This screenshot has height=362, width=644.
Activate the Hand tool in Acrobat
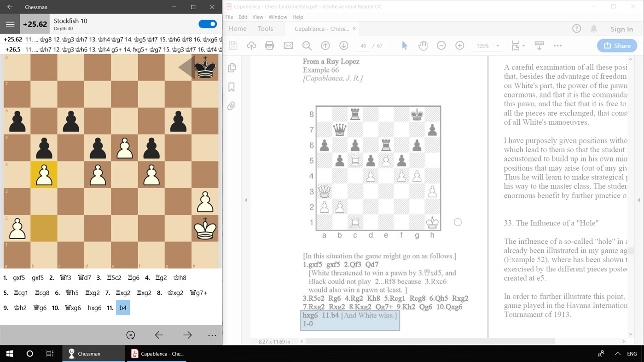point(423,45)
